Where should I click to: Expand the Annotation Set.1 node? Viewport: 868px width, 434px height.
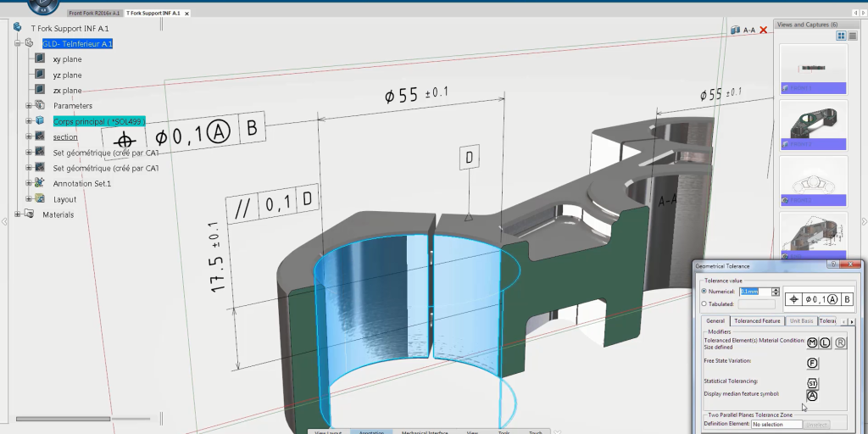(x=28, y=183)
